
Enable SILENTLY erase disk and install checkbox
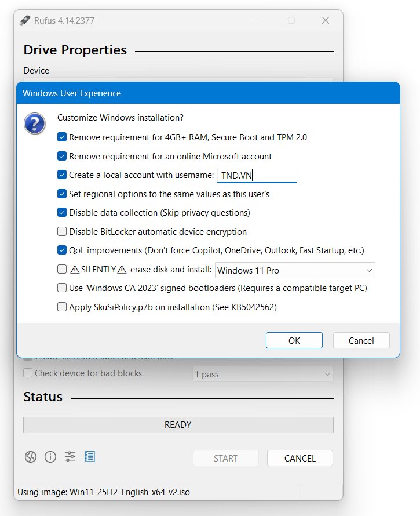(x=62, y=269)
